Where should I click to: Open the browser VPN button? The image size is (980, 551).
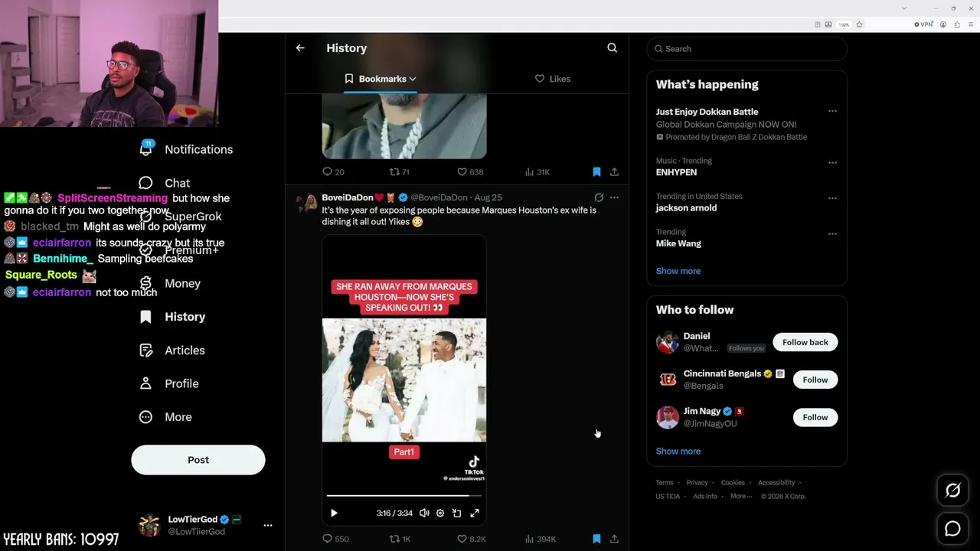click(923, 24)
